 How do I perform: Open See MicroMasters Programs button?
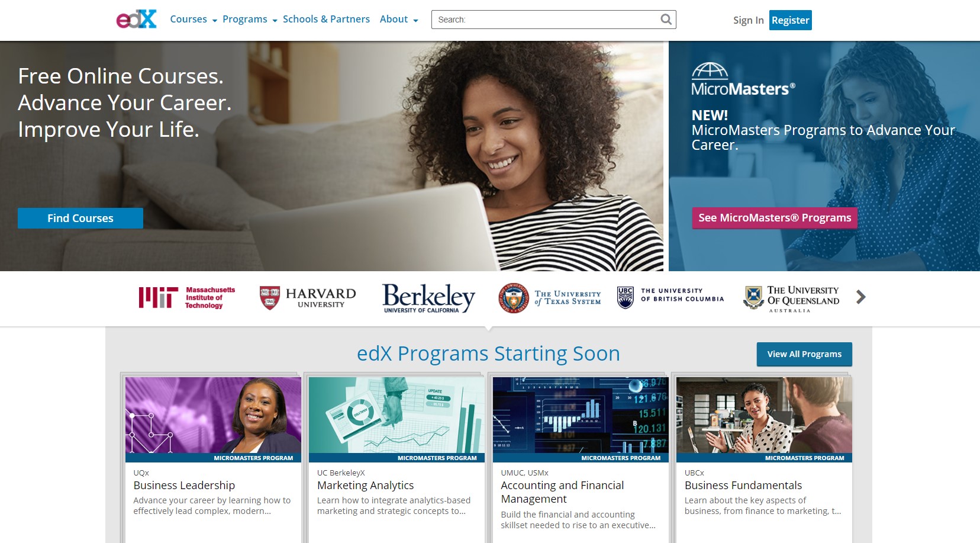pyautogui.click(x=775, y=218)
